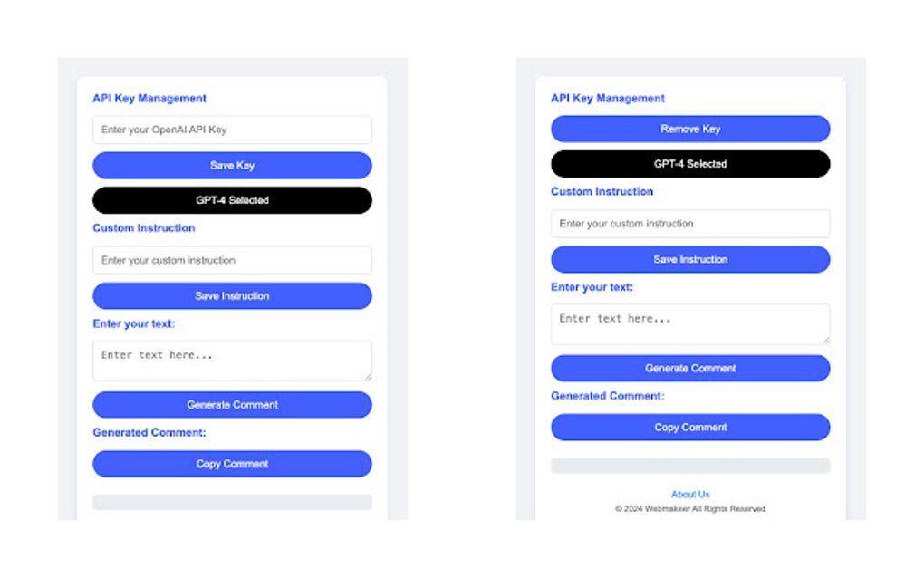Select the Enter text here area on the right
924x578 pixels.
[690, 323]
